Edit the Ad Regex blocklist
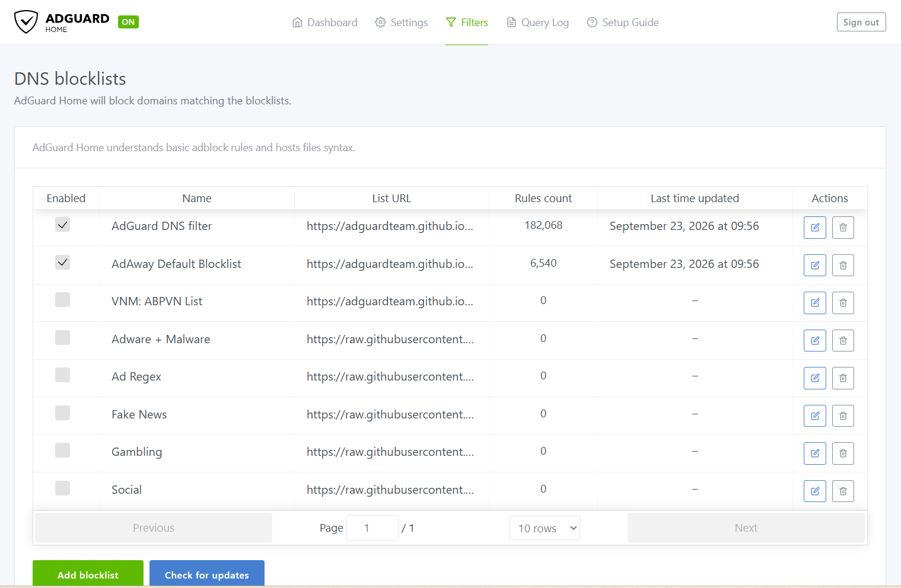 [815, 378]
